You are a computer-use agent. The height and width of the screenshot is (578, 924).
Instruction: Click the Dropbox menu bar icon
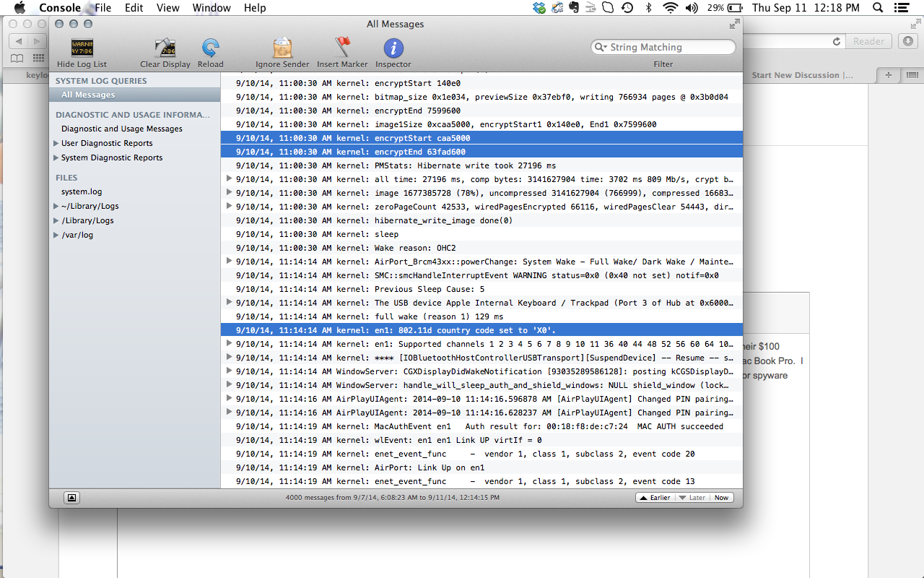[x=539, y=8]
